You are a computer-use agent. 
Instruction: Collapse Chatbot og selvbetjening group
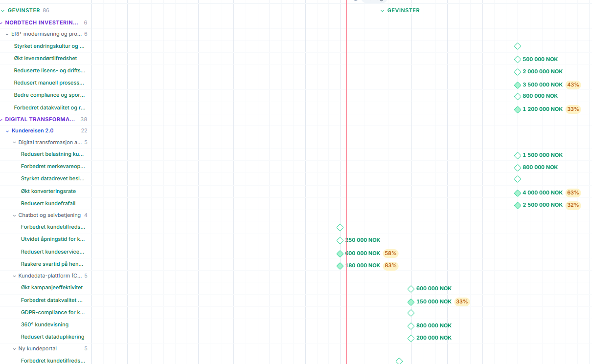coord(14,215)
